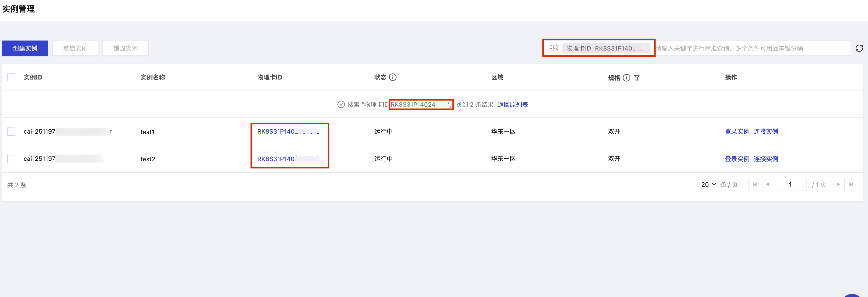Go to next page arrow
Screen dimensions: 868x297
[x=838, y=184]
